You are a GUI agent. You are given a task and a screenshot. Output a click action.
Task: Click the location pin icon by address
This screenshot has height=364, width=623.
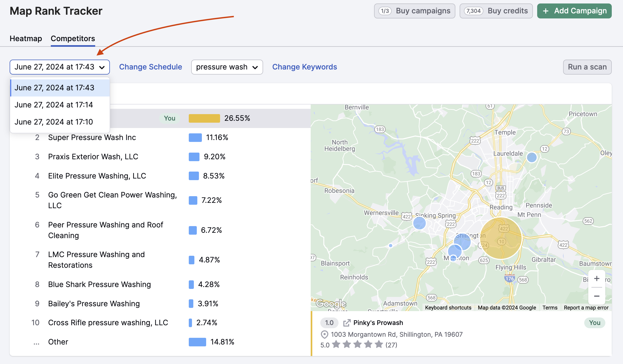pos(324,335)
